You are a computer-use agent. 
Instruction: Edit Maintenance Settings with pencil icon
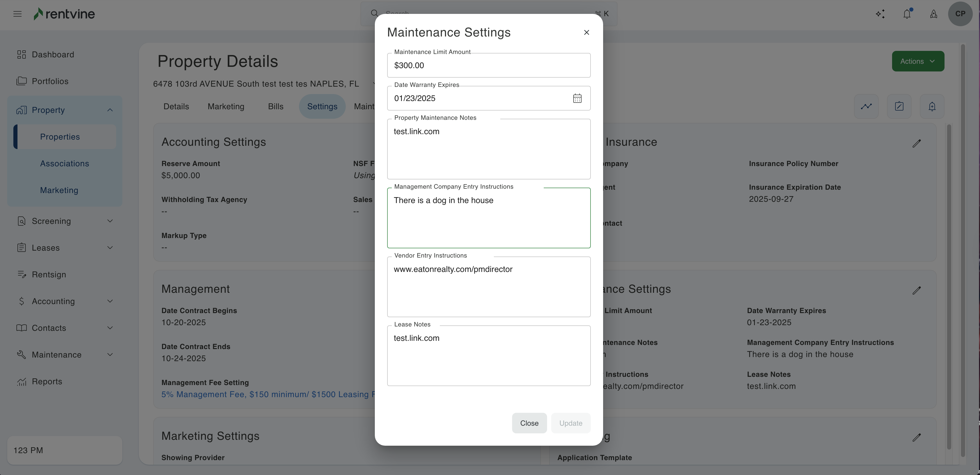[x=917, y=290]
